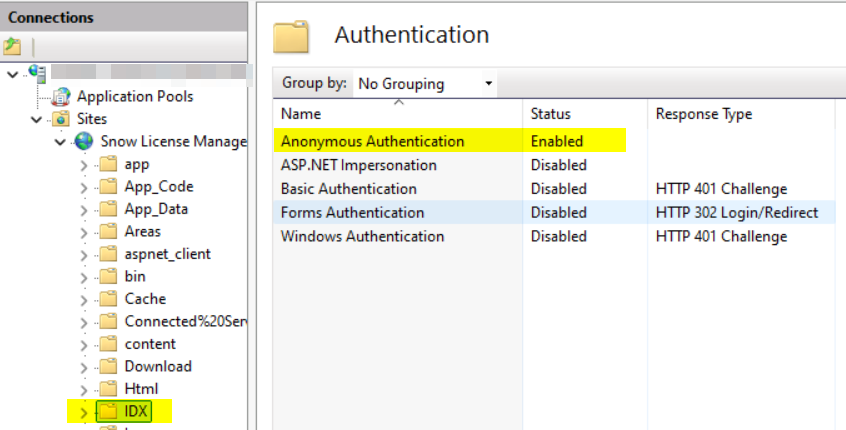
Task: Sort by the Status column header
Action: click(x=550, y=114)
